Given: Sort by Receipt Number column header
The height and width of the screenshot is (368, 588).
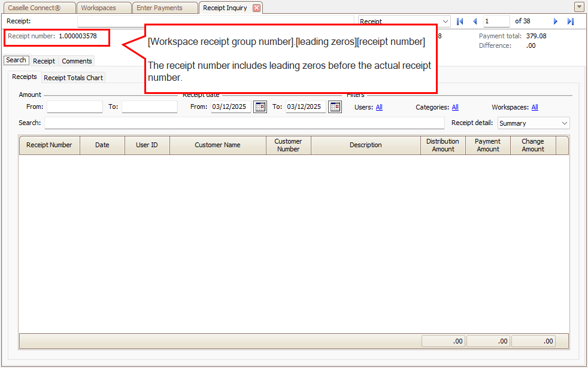Looking at the screenshot, I should 49,145.
